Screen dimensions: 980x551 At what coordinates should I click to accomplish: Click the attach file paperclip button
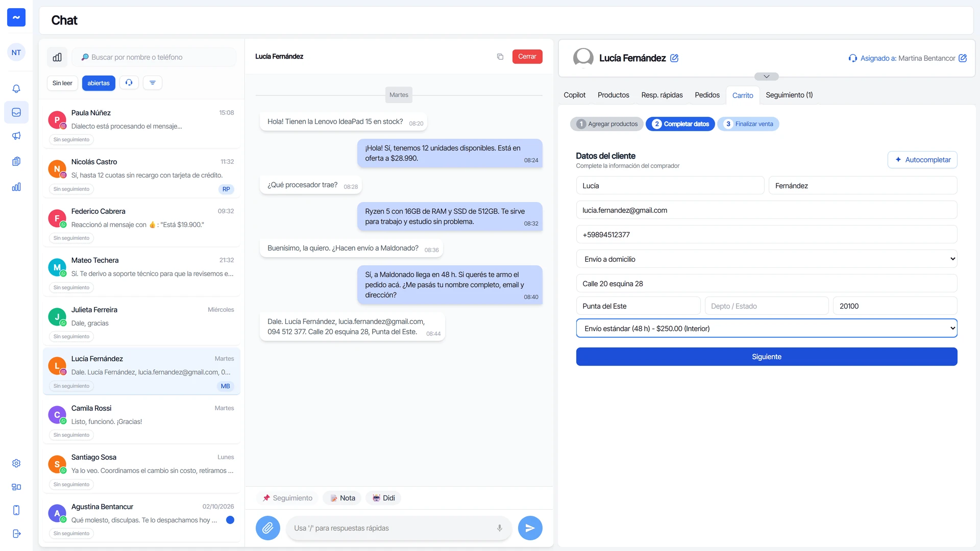[268, 528]
